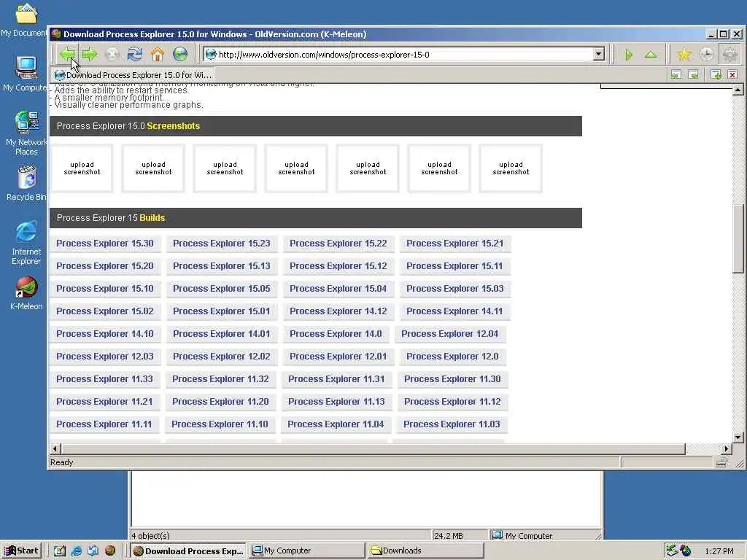Viewport: 747px width, 560px height.
Task: Reload the page with the Refresh icon
Action: coord(135,54)
